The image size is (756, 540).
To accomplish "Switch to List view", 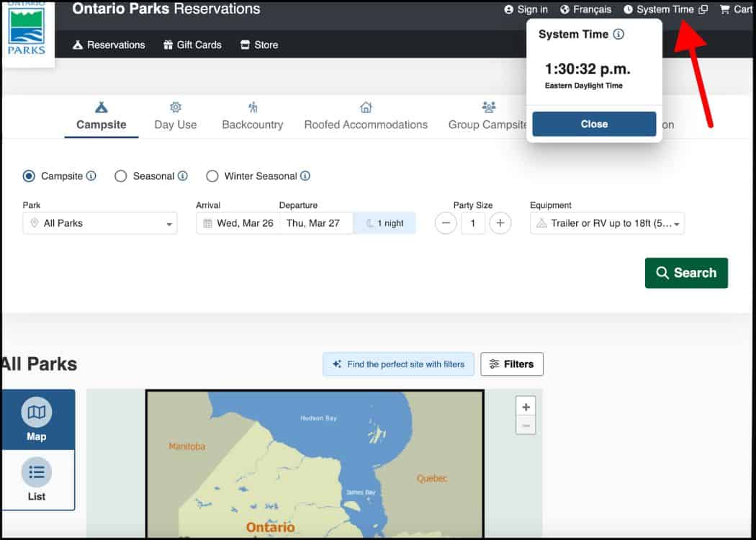I will click(37, 480).
